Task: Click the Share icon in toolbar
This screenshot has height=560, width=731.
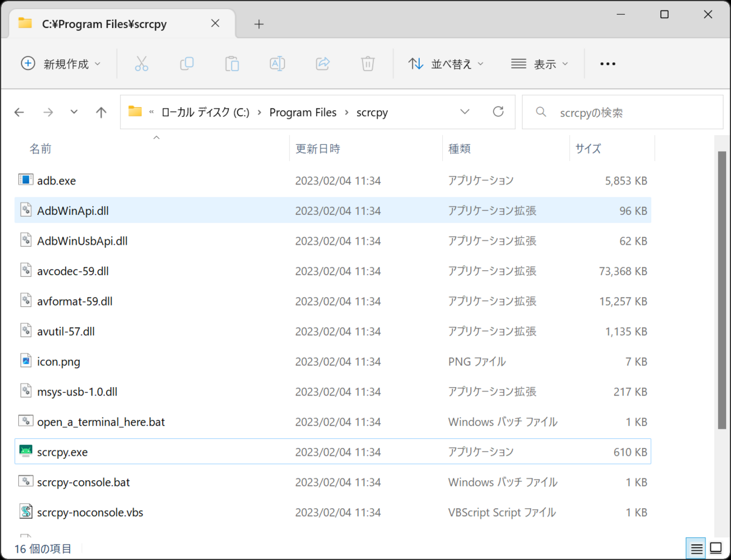Action: (323, 63)
